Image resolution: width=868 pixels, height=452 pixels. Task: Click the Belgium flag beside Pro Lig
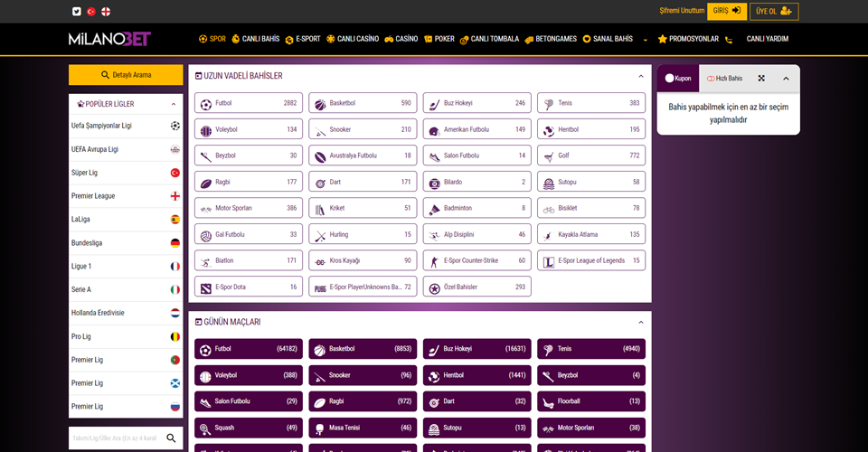175,336
